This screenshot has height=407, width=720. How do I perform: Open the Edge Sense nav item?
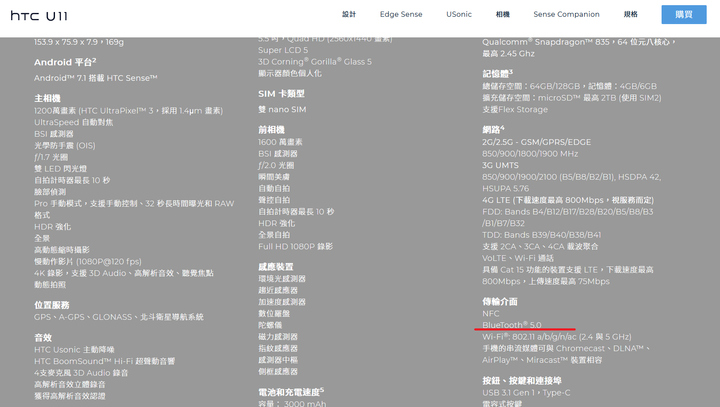pos(401,14)
